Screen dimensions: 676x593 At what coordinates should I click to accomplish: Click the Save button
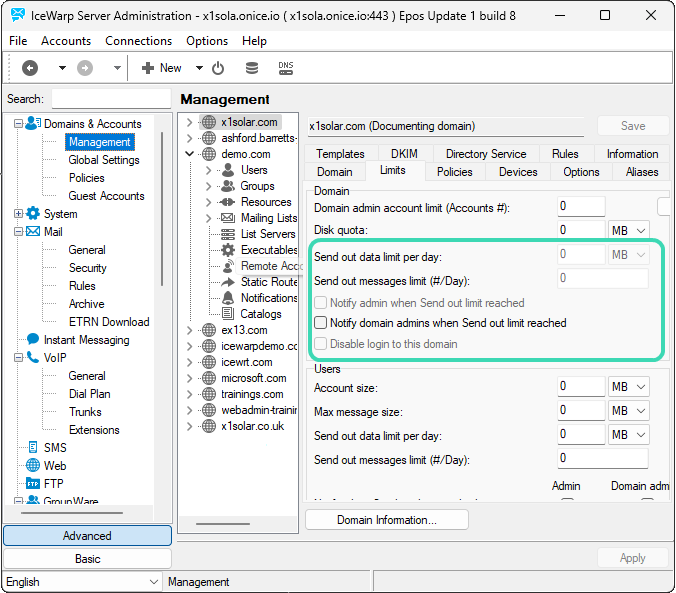[x=633, y=126]
